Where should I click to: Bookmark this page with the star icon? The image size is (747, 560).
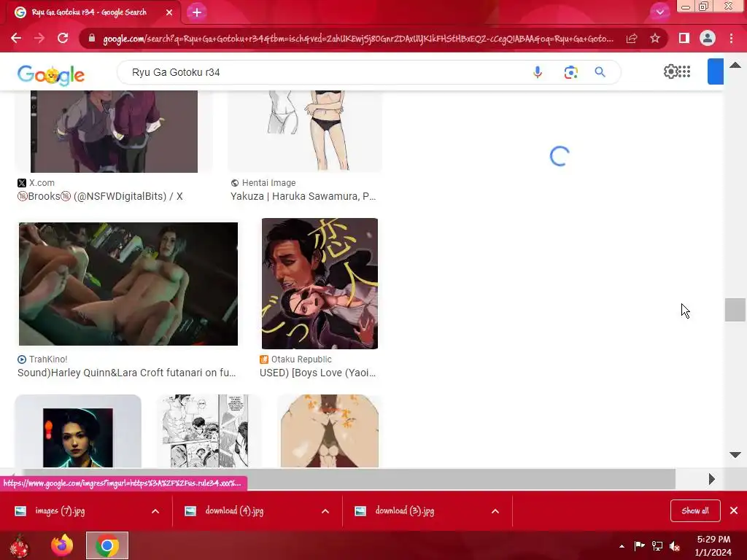click(x=655, y=38)
